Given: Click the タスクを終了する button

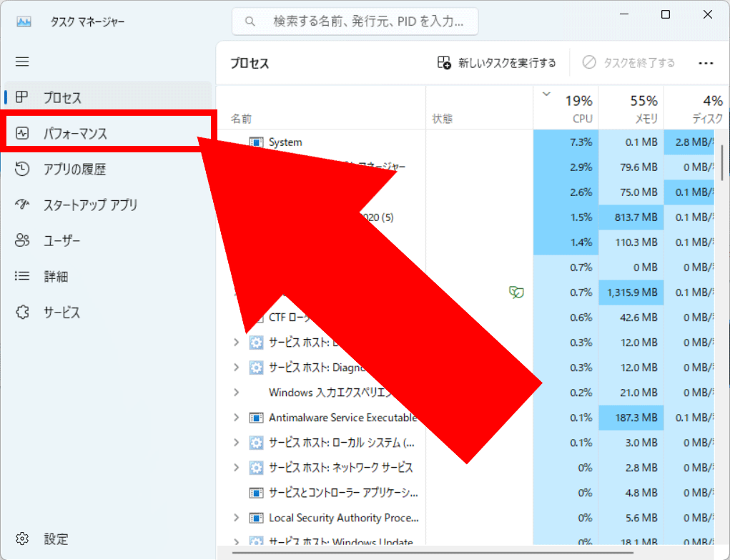Looking at the screenshot, I should point(628,63).
